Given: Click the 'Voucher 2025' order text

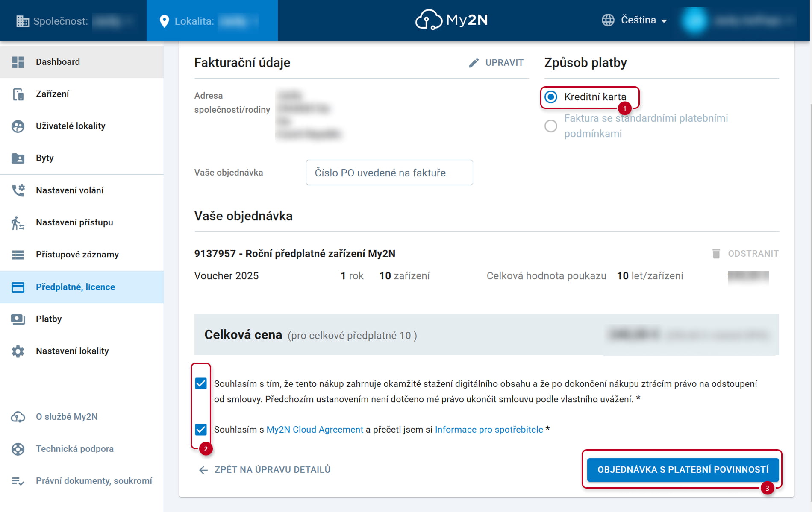Looking at the screenshot, I should click(227, 276).
